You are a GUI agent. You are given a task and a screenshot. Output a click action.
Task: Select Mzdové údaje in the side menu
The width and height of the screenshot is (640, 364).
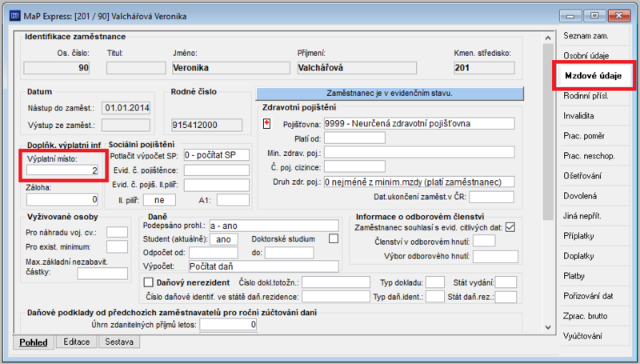click(x=594, y=75)
